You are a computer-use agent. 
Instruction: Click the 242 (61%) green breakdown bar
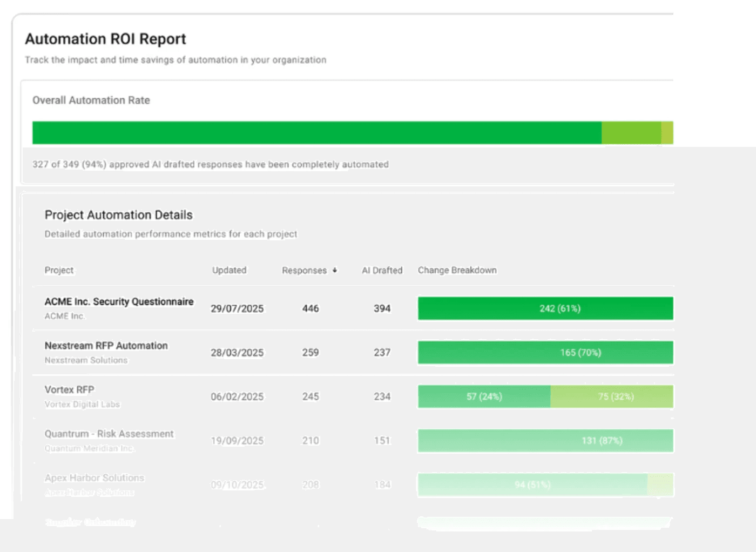[x=545, y=308]
